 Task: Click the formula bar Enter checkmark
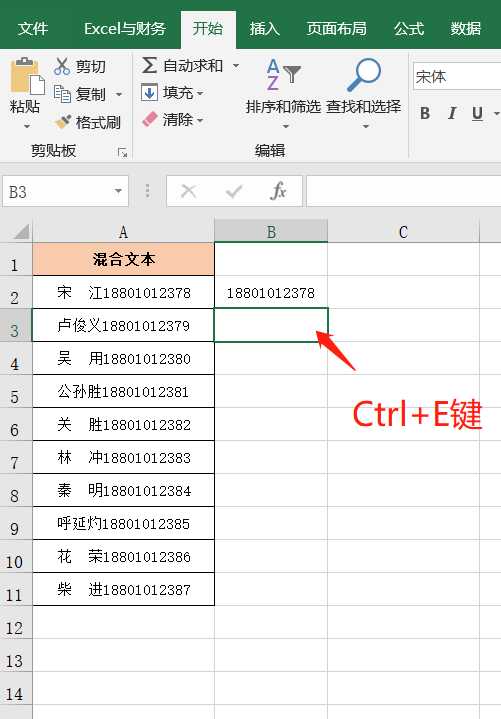pyautogui.click(x=234, y=191)
